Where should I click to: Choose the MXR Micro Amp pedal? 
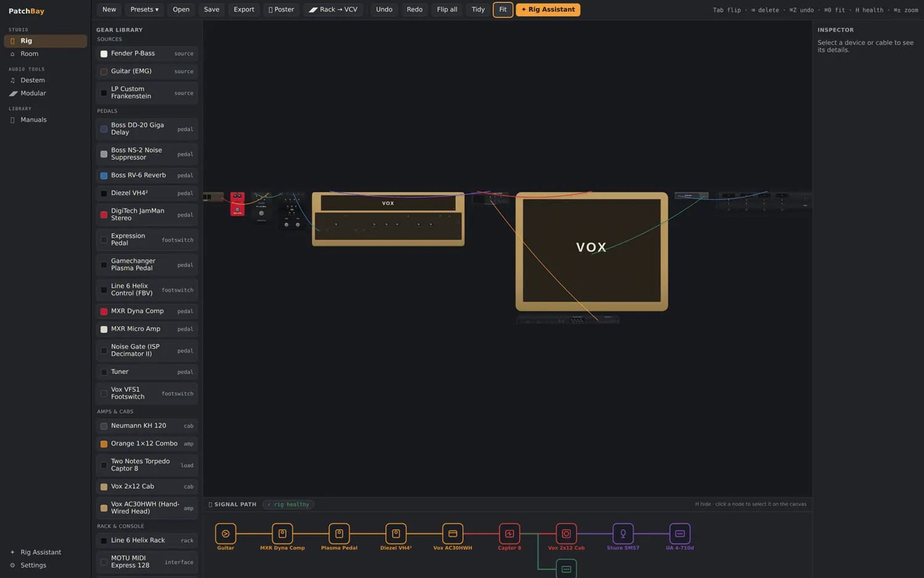coord(147,329)
